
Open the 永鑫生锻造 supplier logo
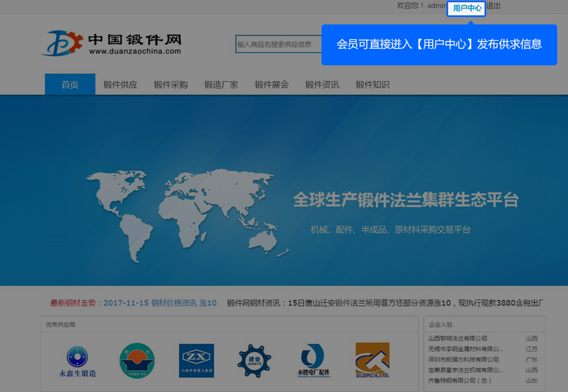coord(77,361)
